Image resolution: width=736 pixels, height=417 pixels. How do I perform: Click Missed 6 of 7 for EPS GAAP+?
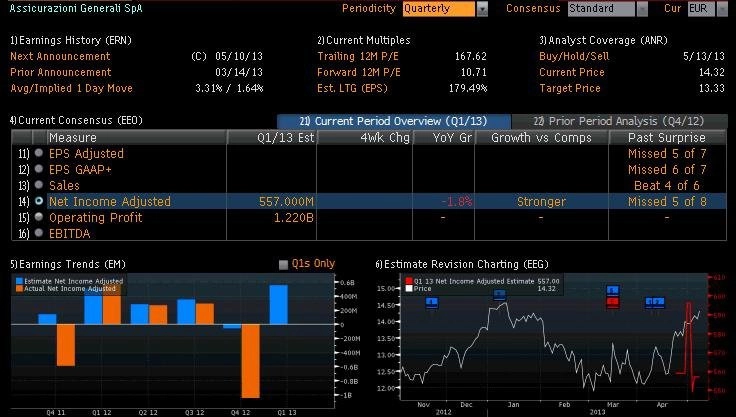[x=667, y=170]
